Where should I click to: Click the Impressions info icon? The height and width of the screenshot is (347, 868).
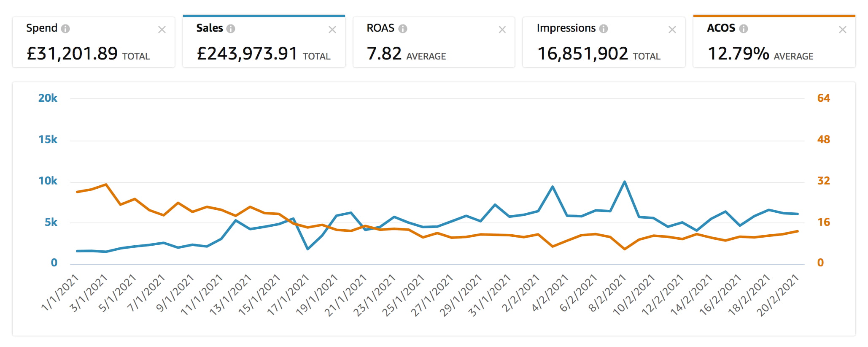click(604, 29)
